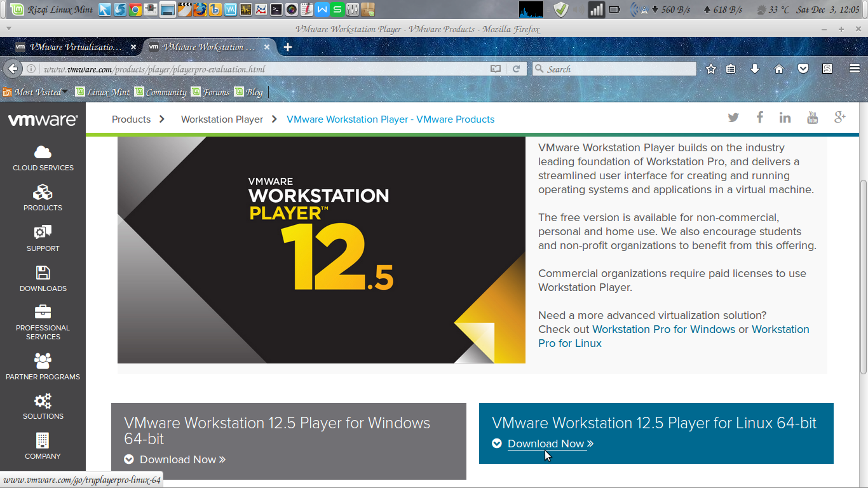The width and height of the screenshot is (868, 488).
Task: Click Download Now for Windows 64-bit
Action: click(x=182, y=459)
